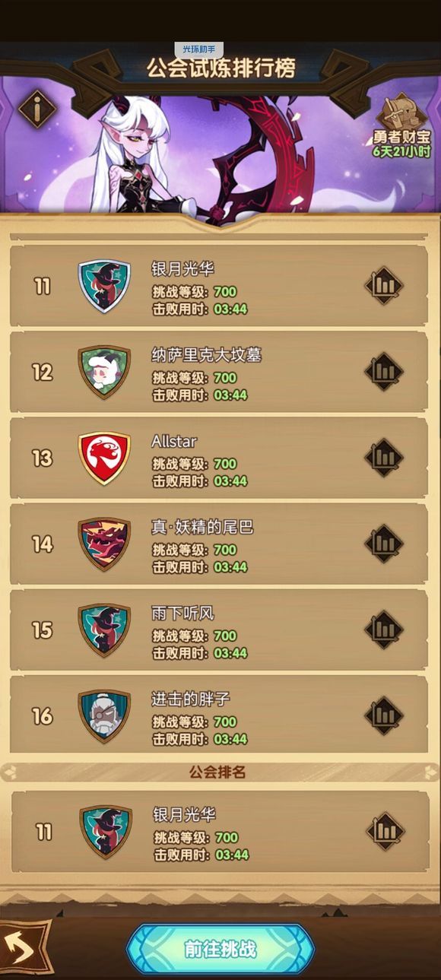View stats chart icon for 进击的胖子

[x=384, y=715]
